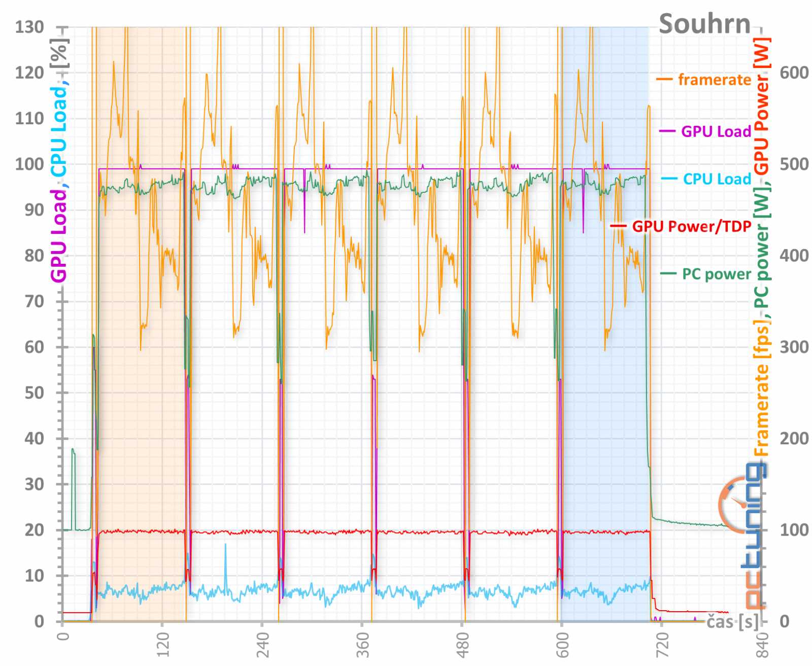
Task: Click the left axis value 100
Action: [29, 164]
